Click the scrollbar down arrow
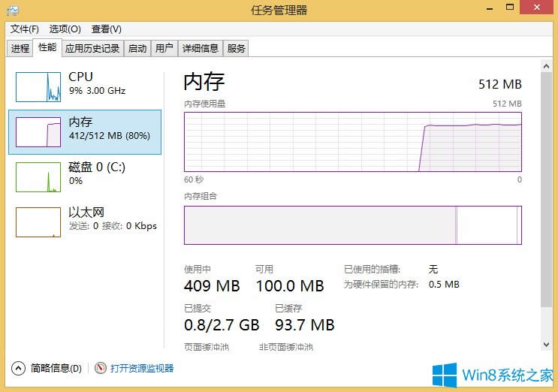The height and width of the screenshot is (392, 558). (546, 344)
